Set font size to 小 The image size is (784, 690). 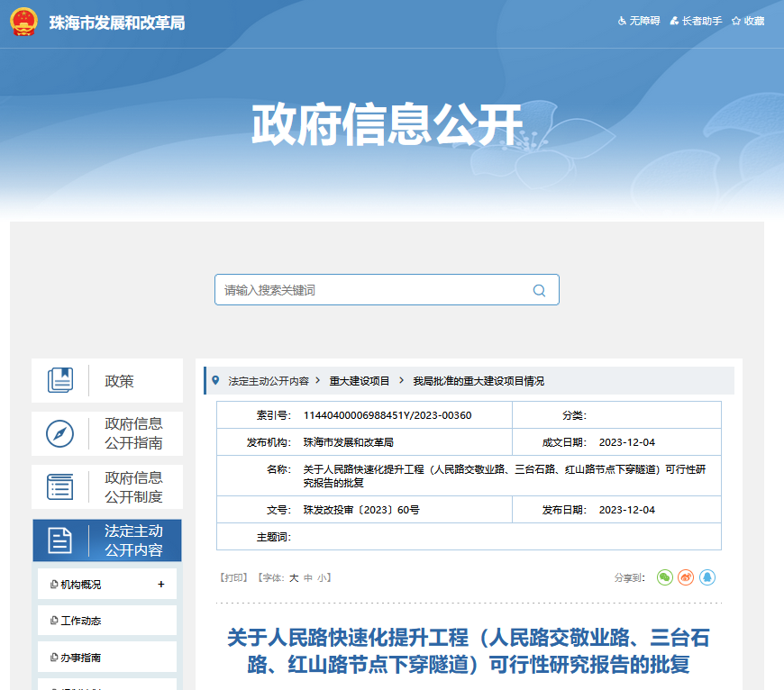323,577
